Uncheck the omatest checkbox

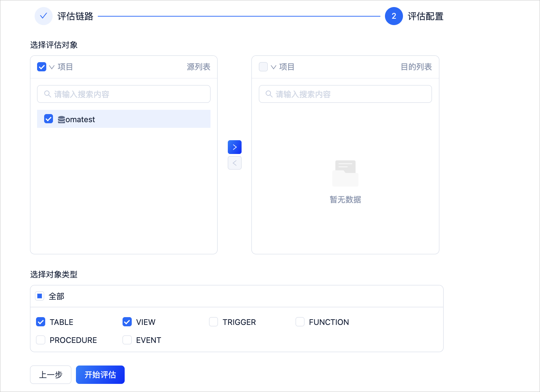click(48, 119)
